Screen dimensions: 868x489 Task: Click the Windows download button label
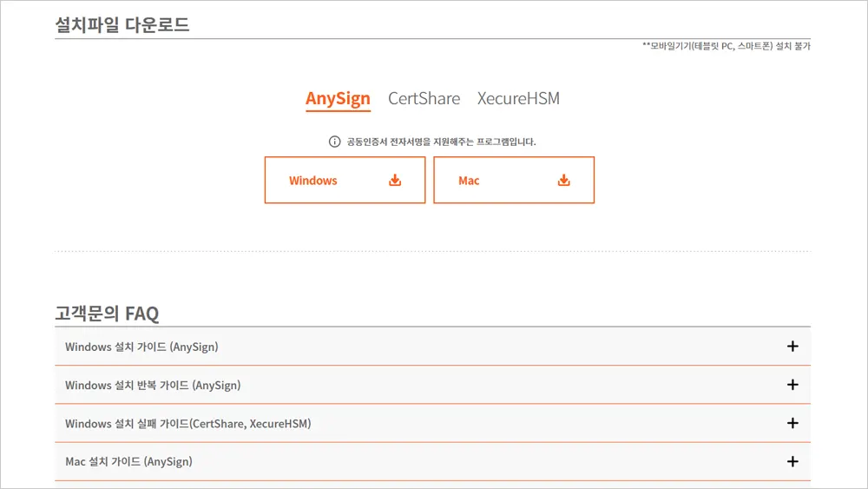coord(312,181)
